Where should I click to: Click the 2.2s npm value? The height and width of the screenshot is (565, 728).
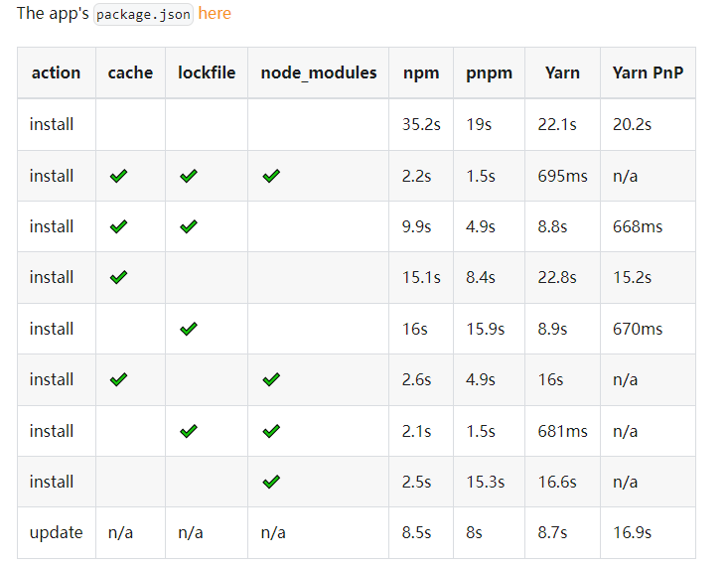[416, 176]
